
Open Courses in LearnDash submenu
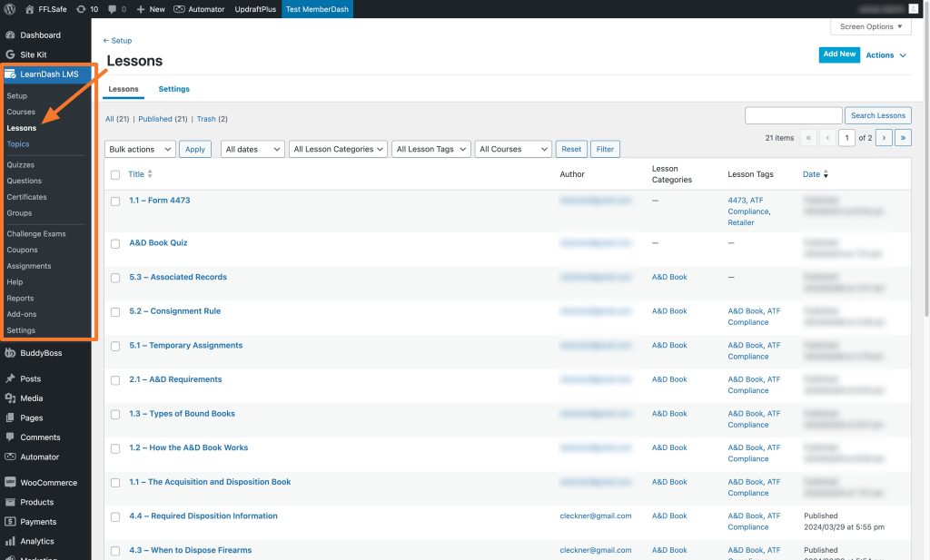pyautogui.click(x=21, y=112)
